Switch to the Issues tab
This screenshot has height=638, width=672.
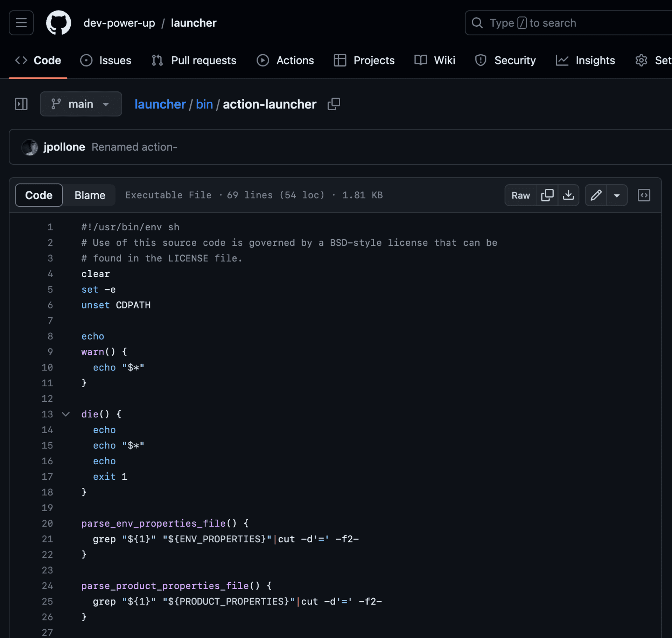(x=106, y=60)
